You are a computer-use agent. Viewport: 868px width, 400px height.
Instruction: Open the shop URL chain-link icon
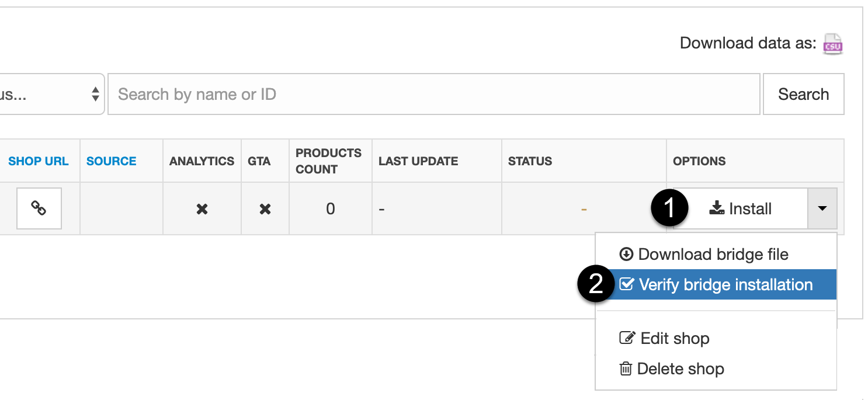pos(39,208)
